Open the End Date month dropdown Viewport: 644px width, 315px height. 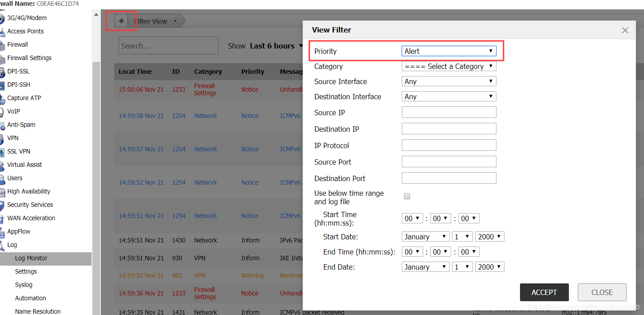[426, 267]
